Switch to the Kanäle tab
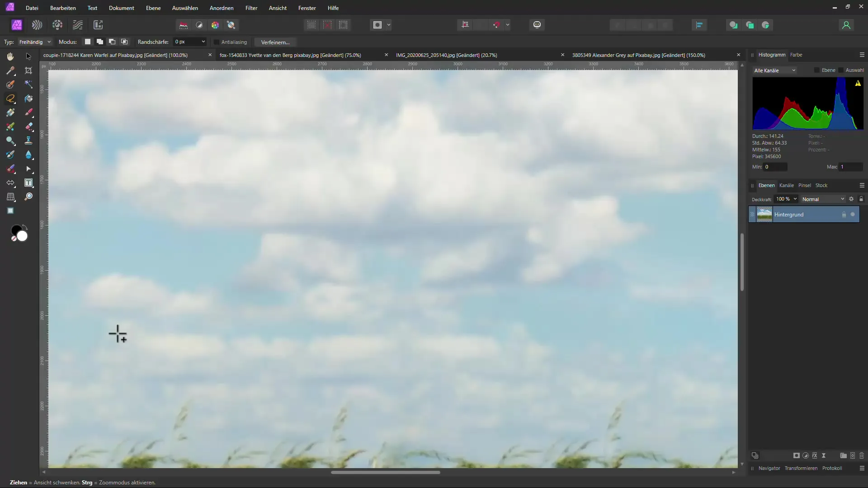The width and height of the screenshot is (868, 488). (x=786, y=185)
